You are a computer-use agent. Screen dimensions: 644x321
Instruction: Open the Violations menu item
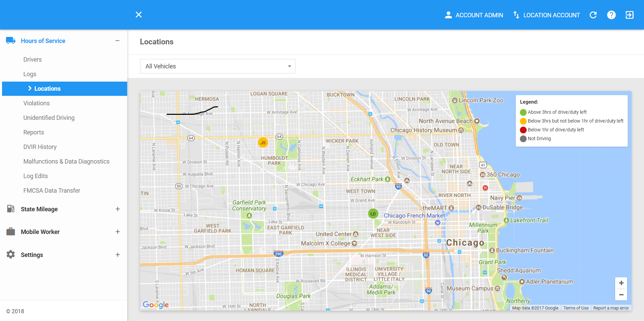tap(37, 103)
